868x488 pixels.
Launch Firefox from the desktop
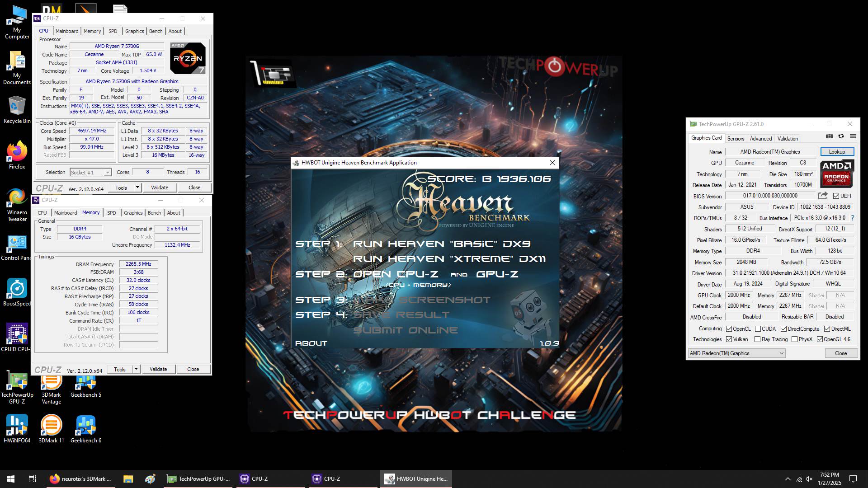pyautogui.click(x=17, y=155)
